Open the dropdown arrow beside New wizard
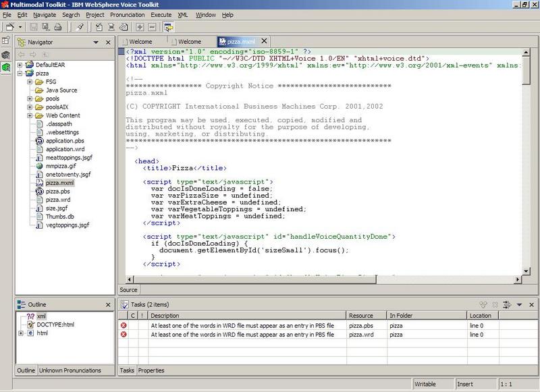The width and height of the screenshot is (540, 392). point(20,27)
